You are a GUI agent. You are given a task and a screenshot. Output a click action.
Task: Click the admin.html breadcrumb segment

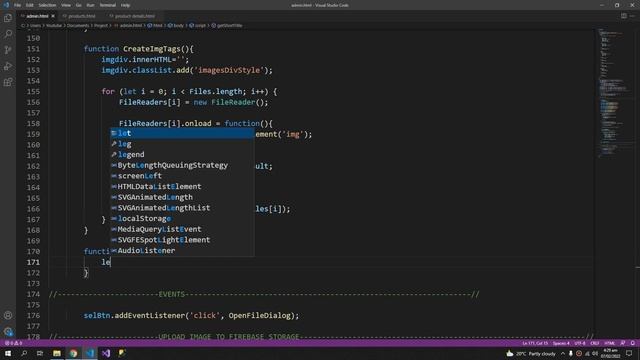[x=131, y=25]
